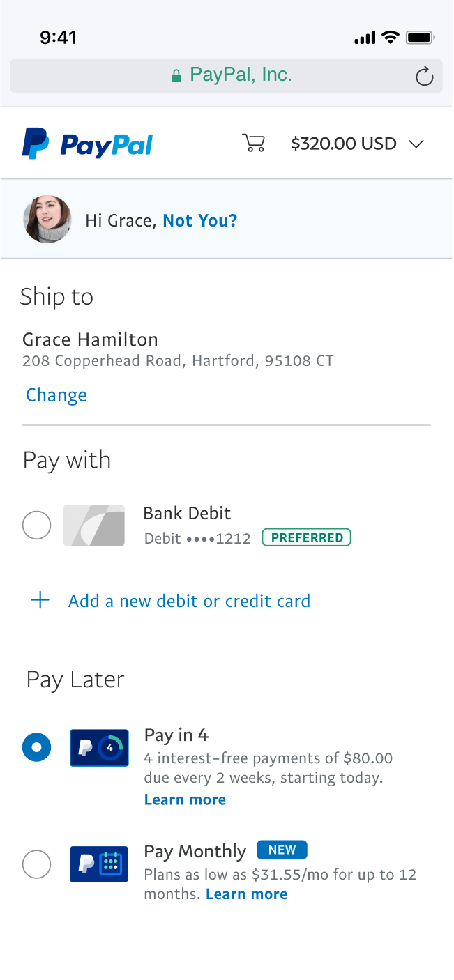Open Learn more for Pay Monthly
Screen dimensions: 454x980
pos(246,894)
